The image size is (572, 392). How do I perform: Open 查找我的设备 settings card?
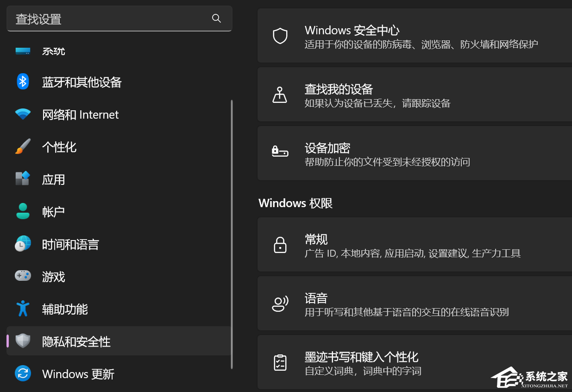pos(415,95)
